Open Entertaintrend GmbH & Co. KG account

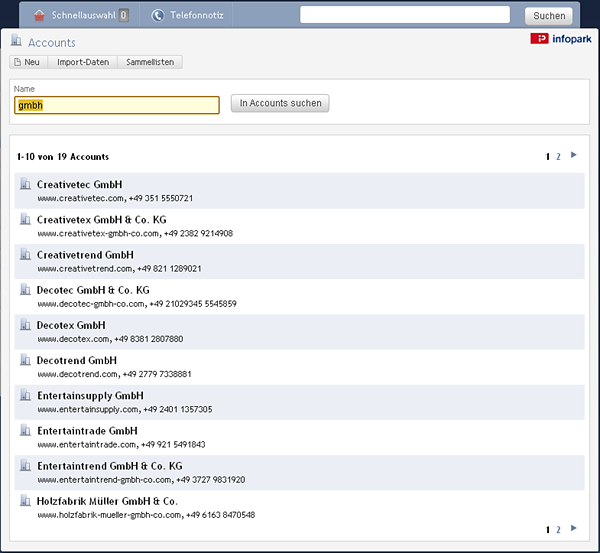pos(110,466)
